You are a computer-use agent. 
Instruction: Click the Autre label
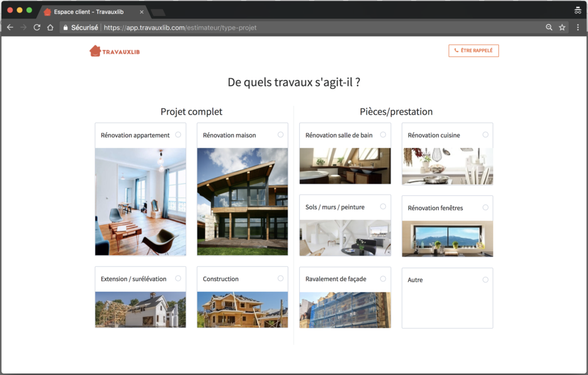(x=415, y=280)
